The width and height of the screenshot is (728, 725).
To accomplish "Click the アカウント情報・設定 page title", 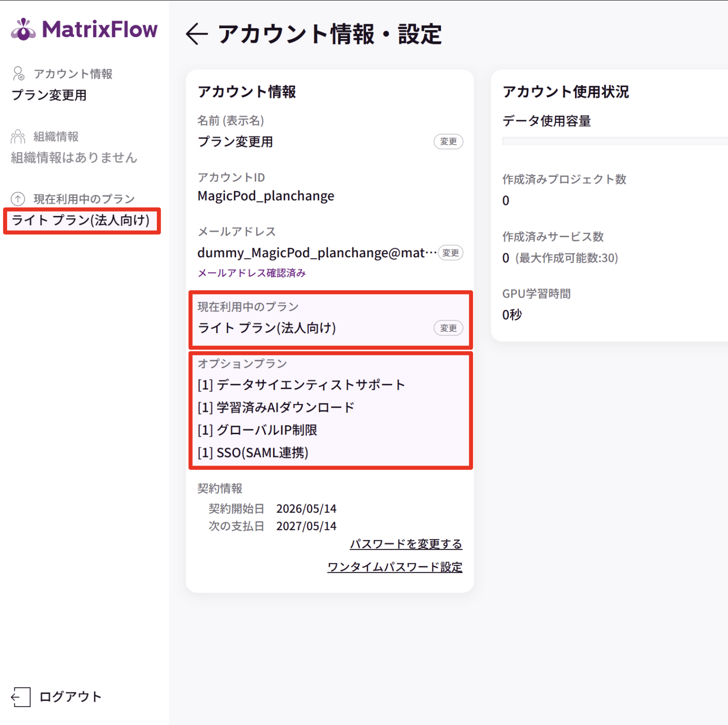I will (330, 34).
